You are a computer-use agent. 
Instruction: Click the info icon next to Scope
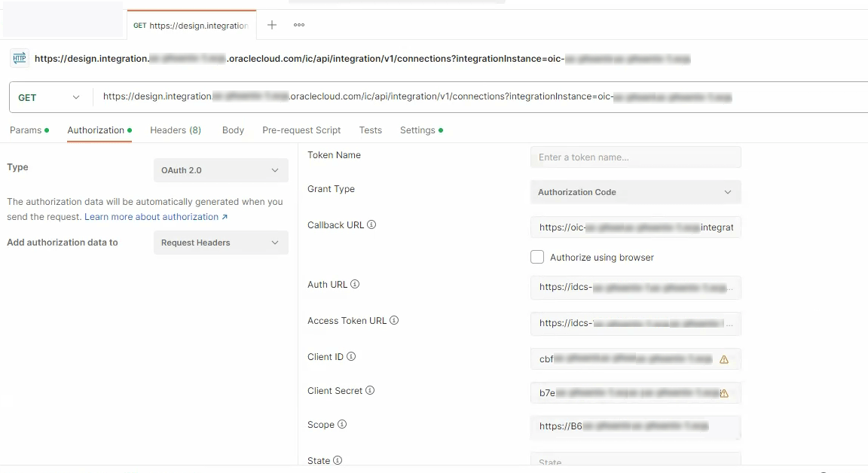coord(341,424)
